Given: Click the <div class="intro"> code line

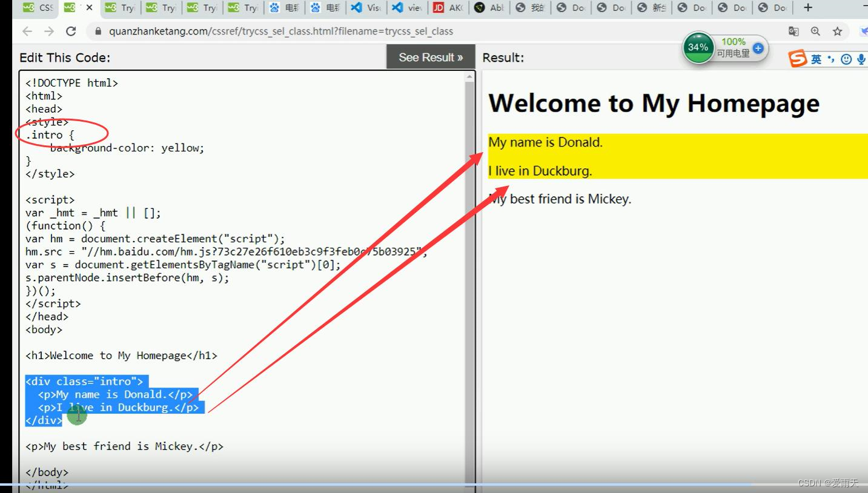Looking at the screenshot, I should pyautogui.click(x=84, y=382).
